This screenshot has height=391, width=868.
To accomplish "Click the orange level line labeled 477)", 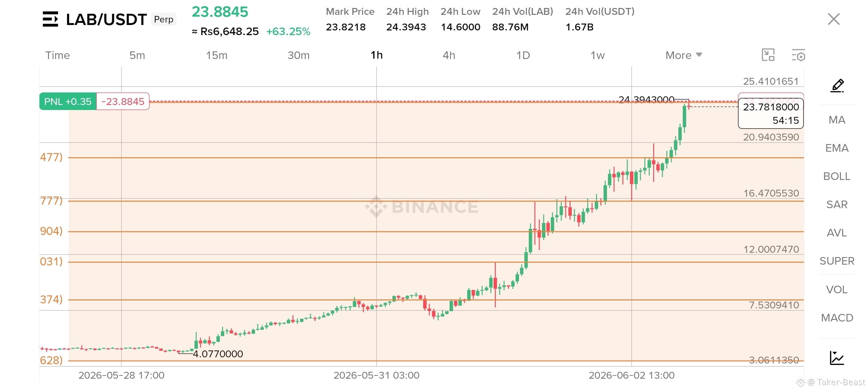I will click(436, 157).
